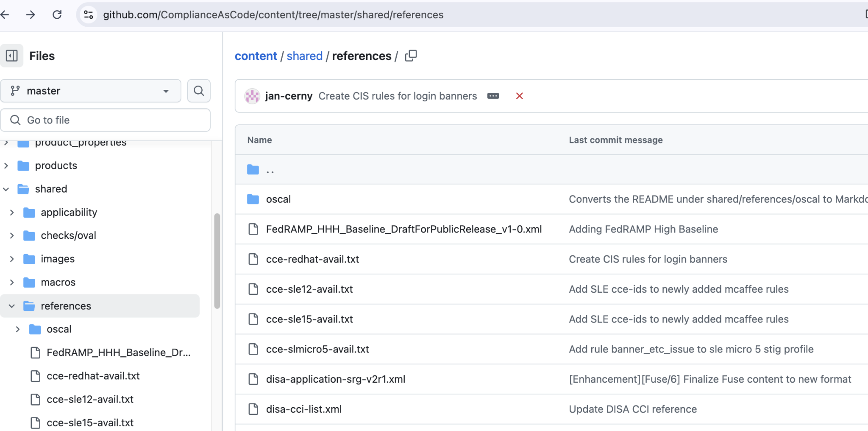Click the search magnifier button beside branch

pyautogui.click(x=199, y=91)
